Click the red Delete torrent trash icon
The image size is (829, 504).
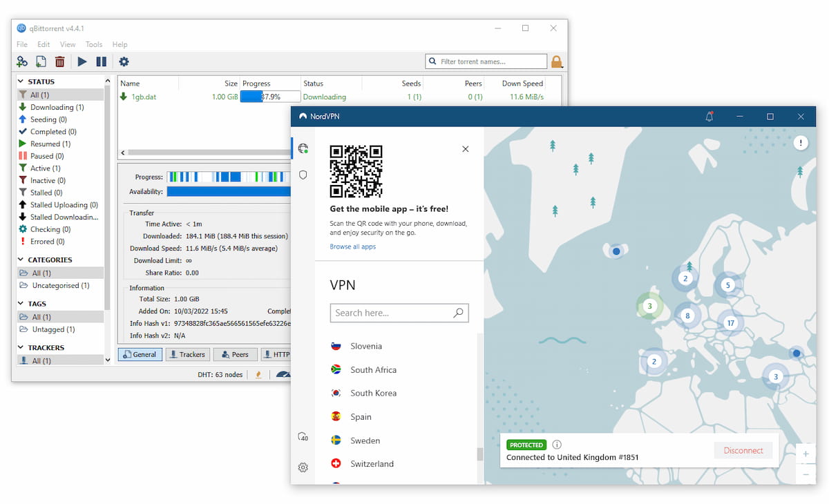point(60,61)
